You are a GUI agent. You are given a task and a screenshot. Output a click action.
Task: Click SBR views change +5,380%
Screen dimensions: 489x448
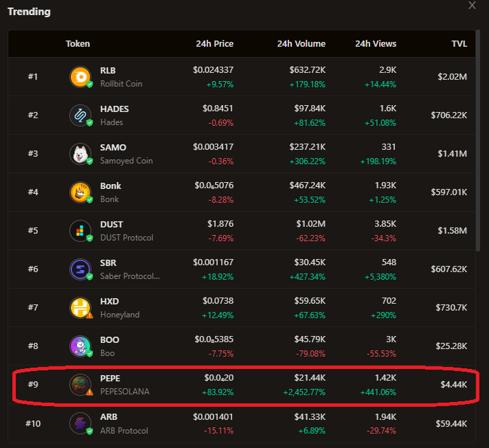[x=380, y=277]
